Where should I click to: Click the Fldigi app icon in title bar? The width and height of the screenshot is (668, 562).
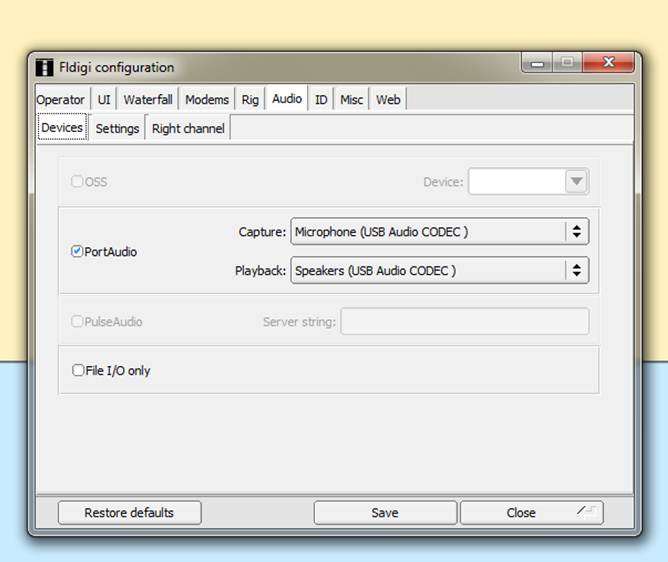pos(44,68)
